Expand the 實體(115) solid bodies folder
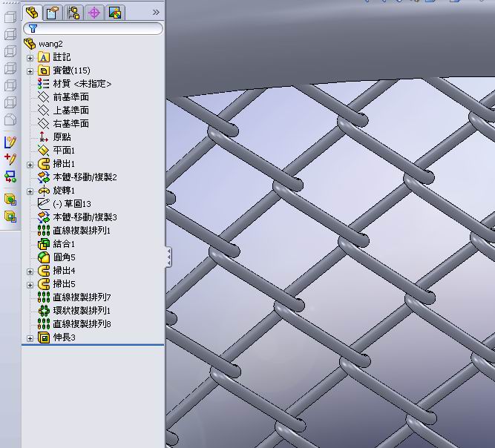Viewport: 495px width, 448px height. (x=30, y=71)
